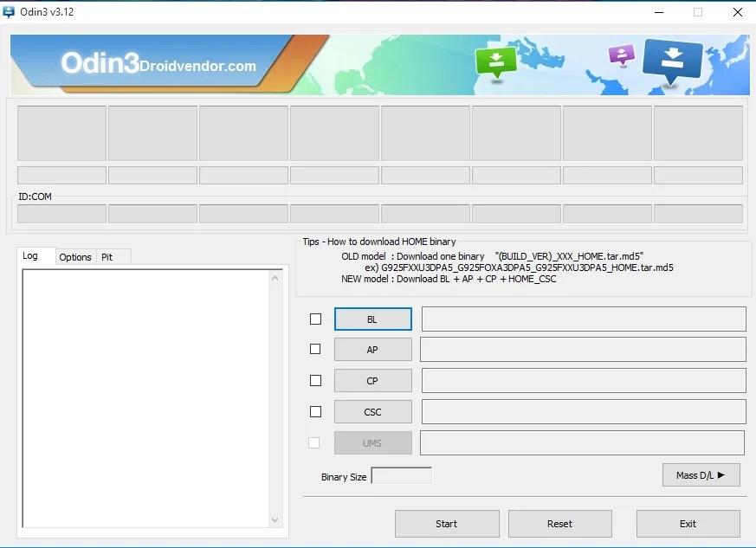Image resolution: width=756 pixels, height=548 pixels.
Task: Click the 'ID:COM' label
Action: click(x=36, y=197)
